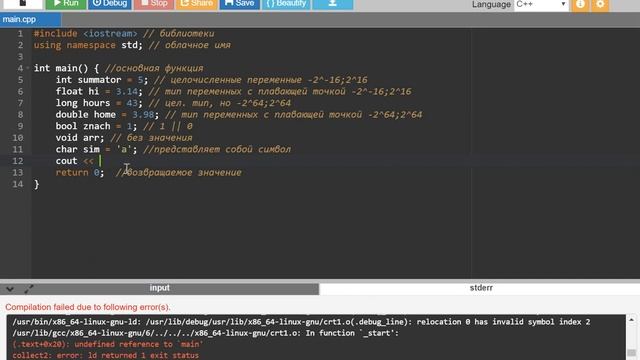Click 'float hi' declaration text
The width and height of the screenshot is (640, 360).
tap(77, 91)
